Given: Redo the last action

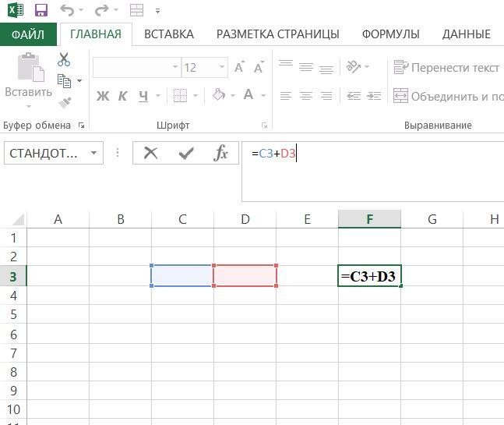Looking at the screenshot, I should point(101,10).
